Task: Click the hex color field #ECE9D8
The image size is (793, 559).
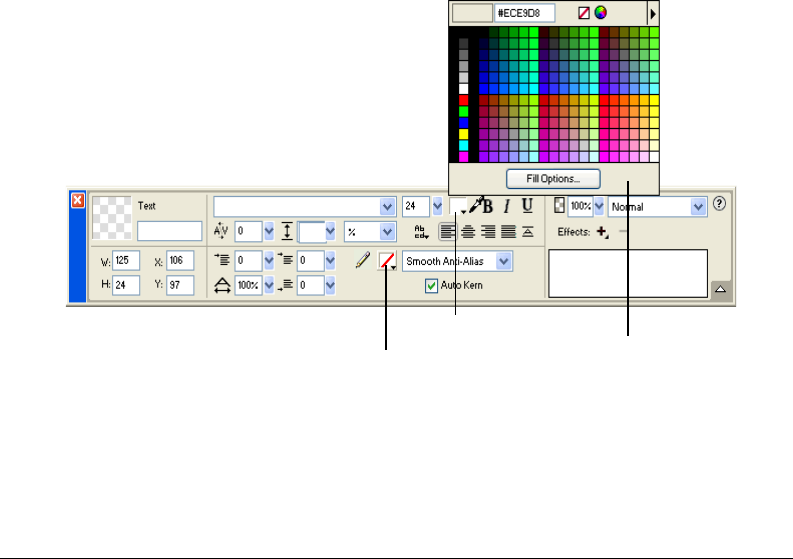Action: 524,13
